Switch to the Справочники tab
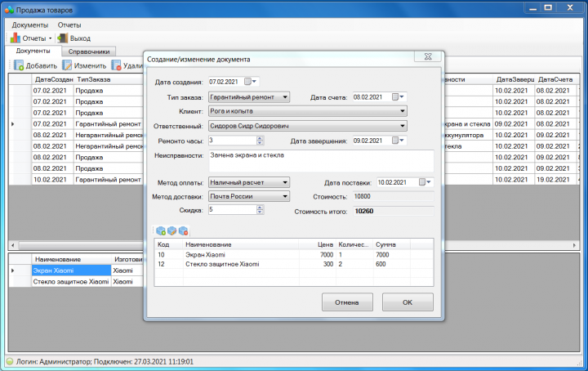Image resolution: width=588 pixels, height=371 pixels. coord(89,51)
